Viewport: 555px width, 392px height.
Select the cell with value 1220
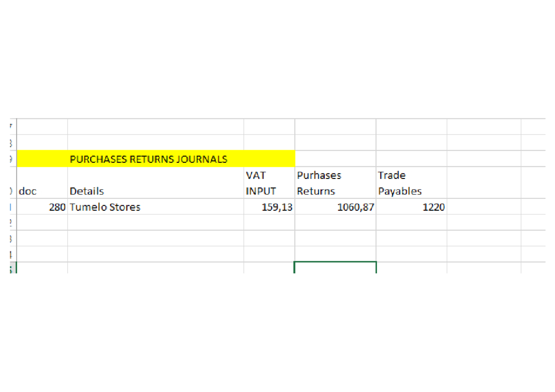412,207
